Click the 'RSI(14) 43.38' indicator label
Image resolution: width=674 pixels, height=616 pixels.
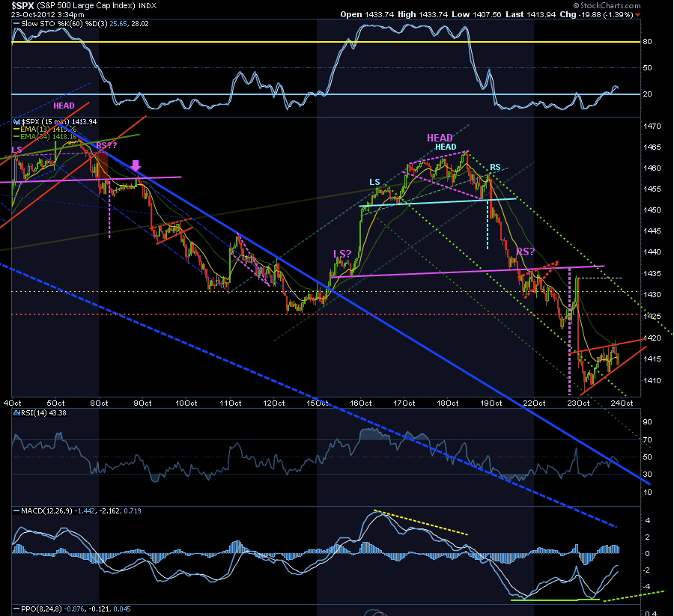coord(43,413)
